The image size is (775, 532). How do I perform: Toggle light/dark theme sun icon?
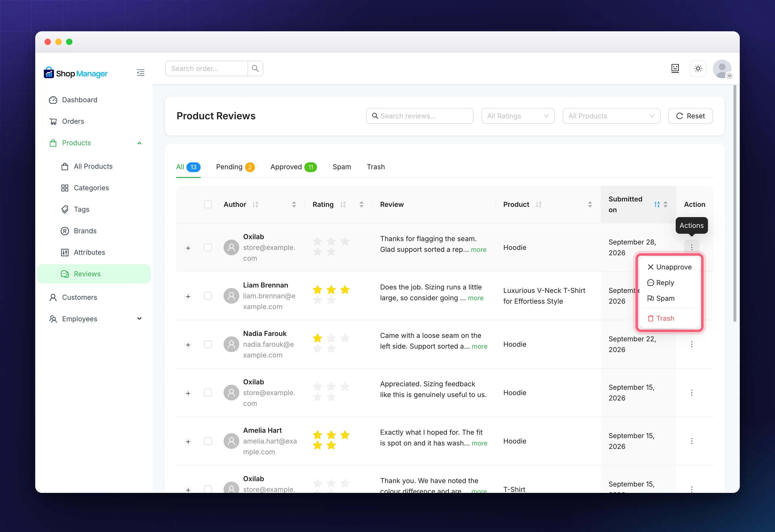tap(698, 68)
